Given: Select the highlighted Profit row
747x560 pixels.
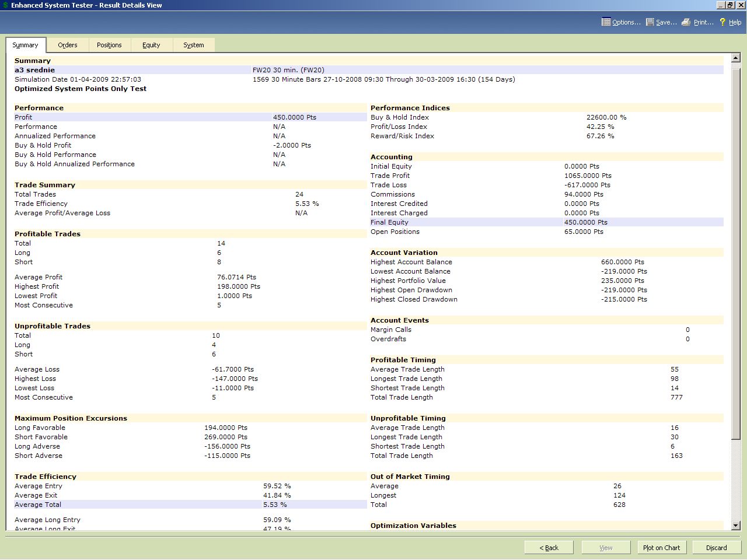Looking at the screenshot, I should click(190, 117).
